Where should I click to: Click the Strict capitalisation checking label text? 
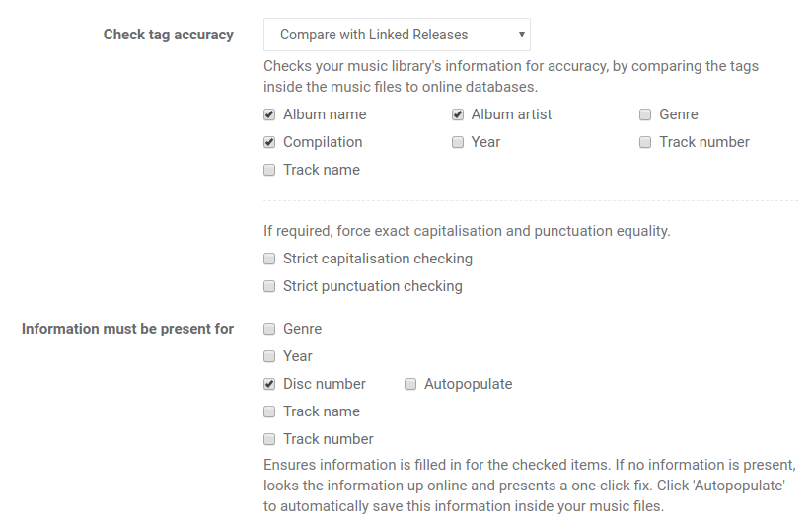378,259
